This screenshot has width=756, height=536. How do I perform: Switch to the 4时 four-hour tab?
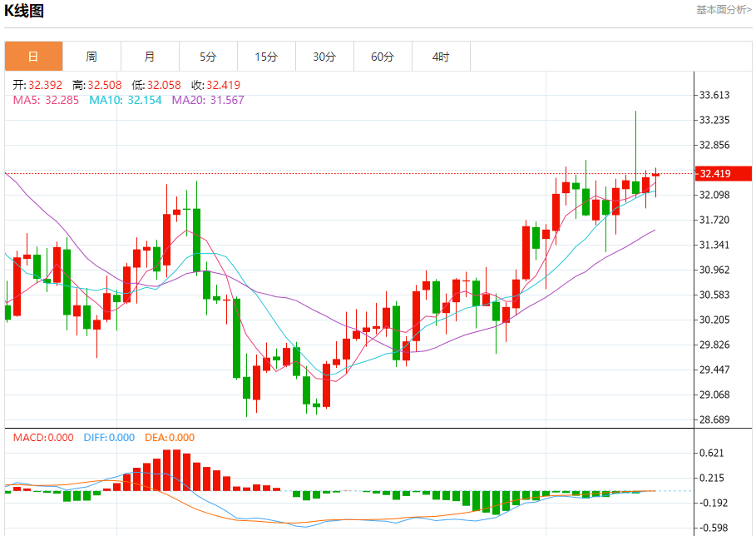[441, 57]
